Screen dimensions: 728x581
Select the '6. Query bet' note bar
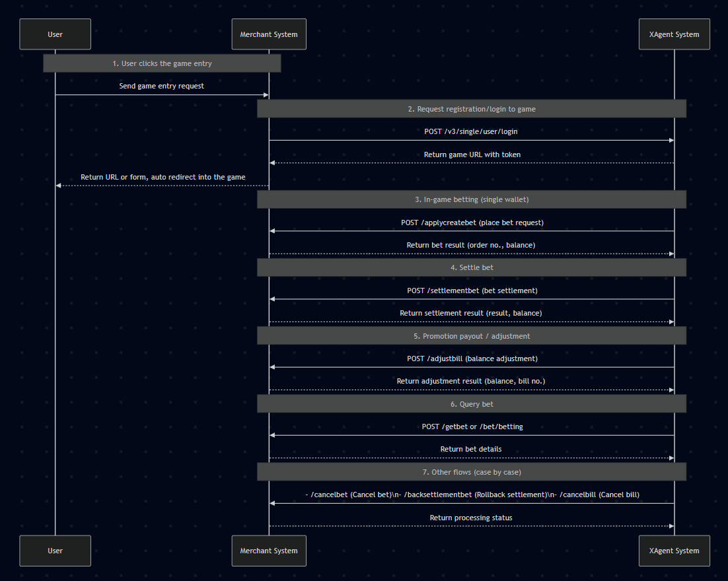point(472,404)
